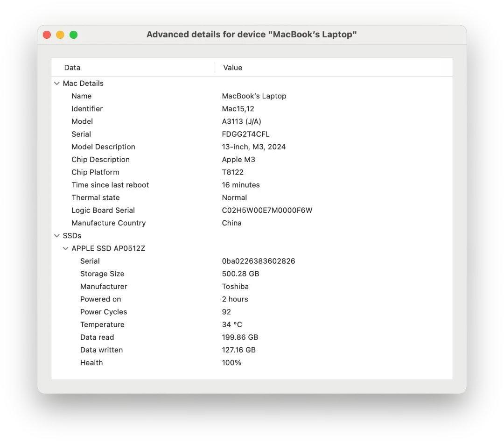Select the Serial value FDGG2T4CFL

pyautogui.click(x=246, y=134)
